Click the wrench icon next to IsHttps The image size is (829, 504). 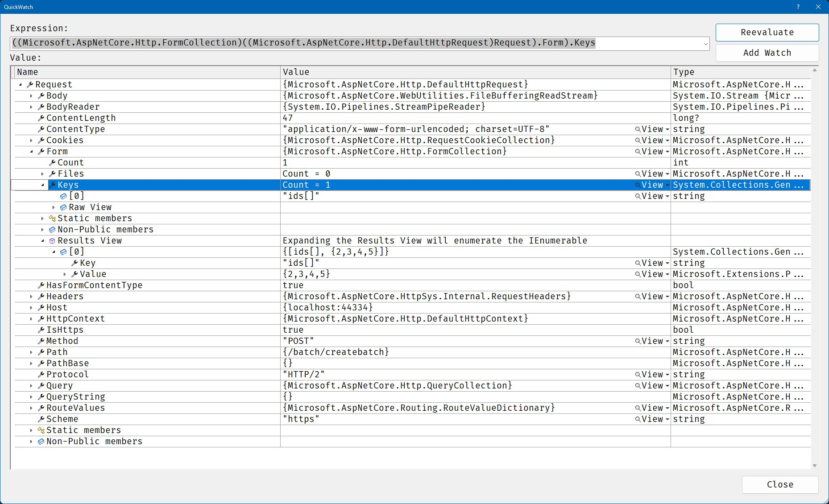point(41,330)
